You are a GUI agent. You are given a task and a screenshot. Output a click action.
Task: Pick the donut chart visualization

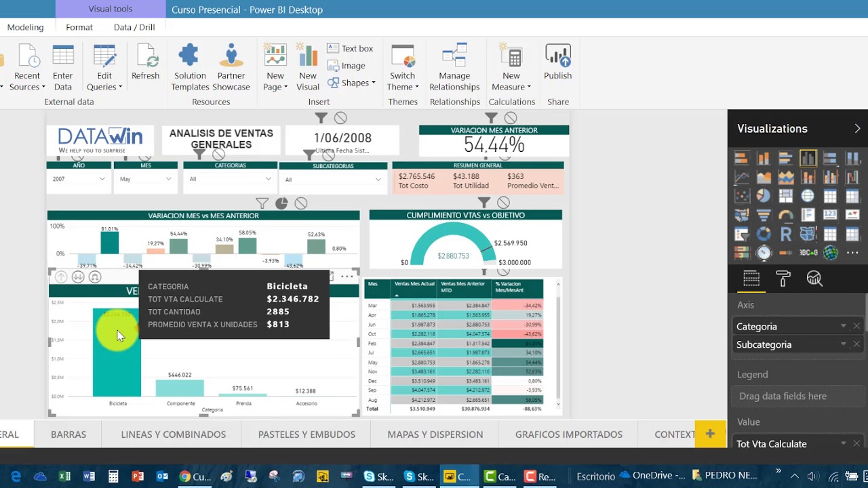pyautogui.click(x=764, y=234)
